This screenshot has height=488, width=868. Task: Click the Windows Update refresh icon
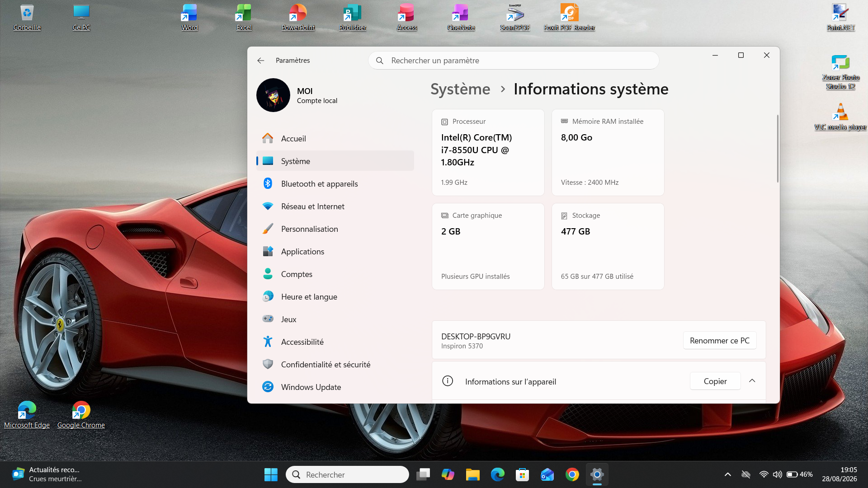(268, 387)
